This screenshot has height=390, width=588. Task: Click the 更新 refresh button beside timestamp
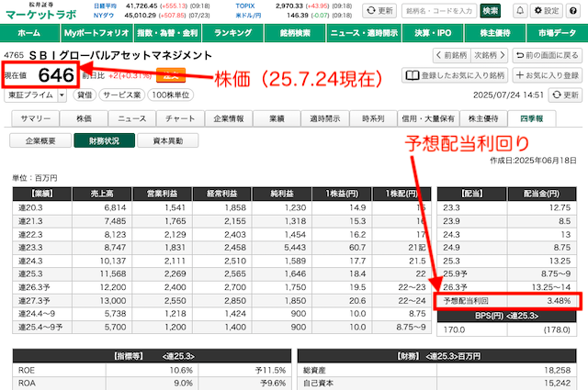pos(565,95)
